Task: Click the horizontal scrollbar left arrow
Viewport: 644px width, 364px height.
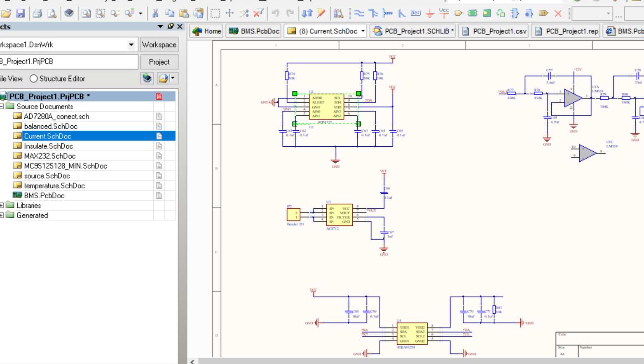Action: 192,362
